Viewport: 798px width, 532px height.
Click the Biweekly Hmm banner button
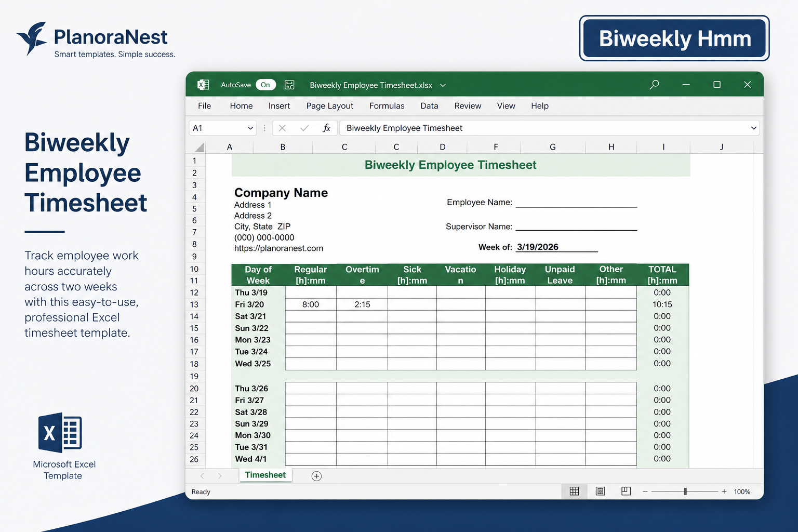674,38
